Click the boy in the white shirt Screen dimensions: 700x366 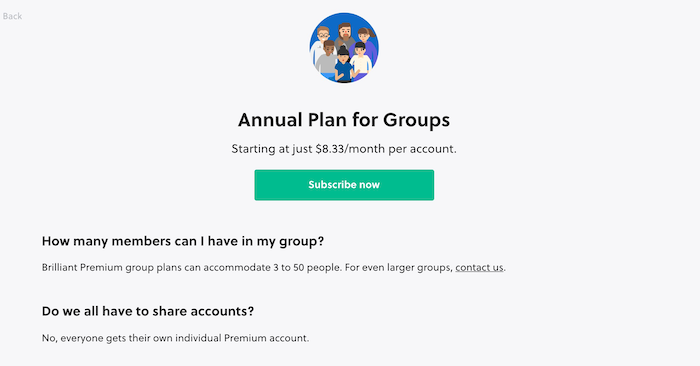coord(360,58)
